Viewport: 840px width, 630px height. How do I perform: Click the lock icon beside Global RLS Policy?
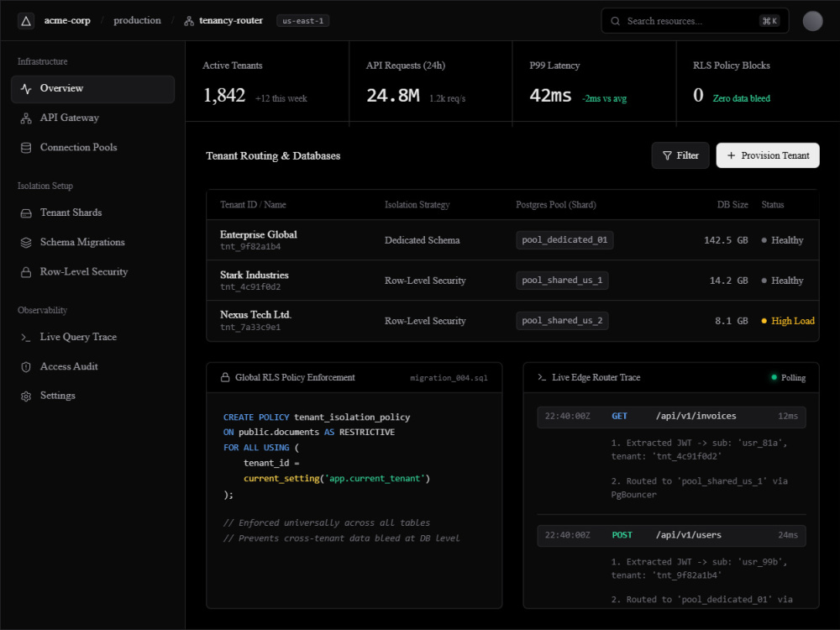point(225,378)
